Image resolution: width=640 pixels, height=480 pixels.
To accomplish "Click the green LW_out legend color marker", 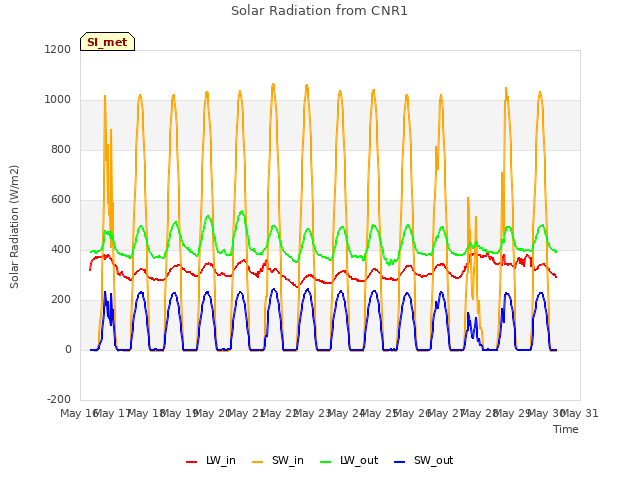I will tap(325, 462).
